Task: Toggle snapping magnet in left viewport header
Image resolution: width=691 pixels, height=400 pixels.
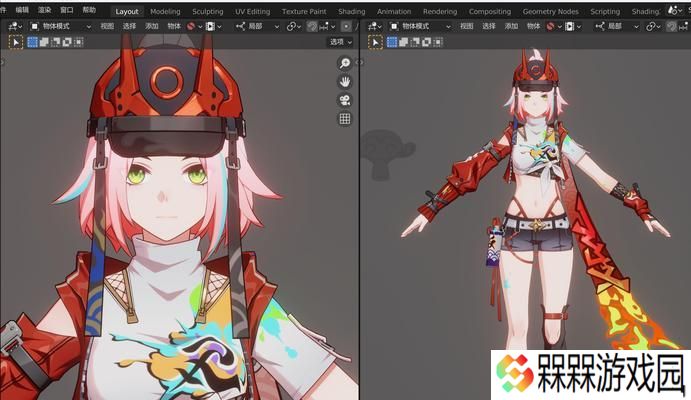Action: point(312,26)
